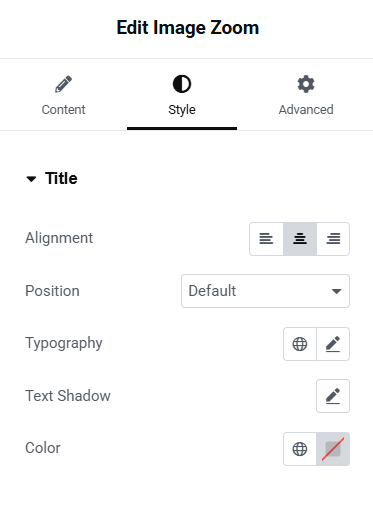Click the Edit Image Zoom panel header
373x511 pixels.
coord(187,28)
